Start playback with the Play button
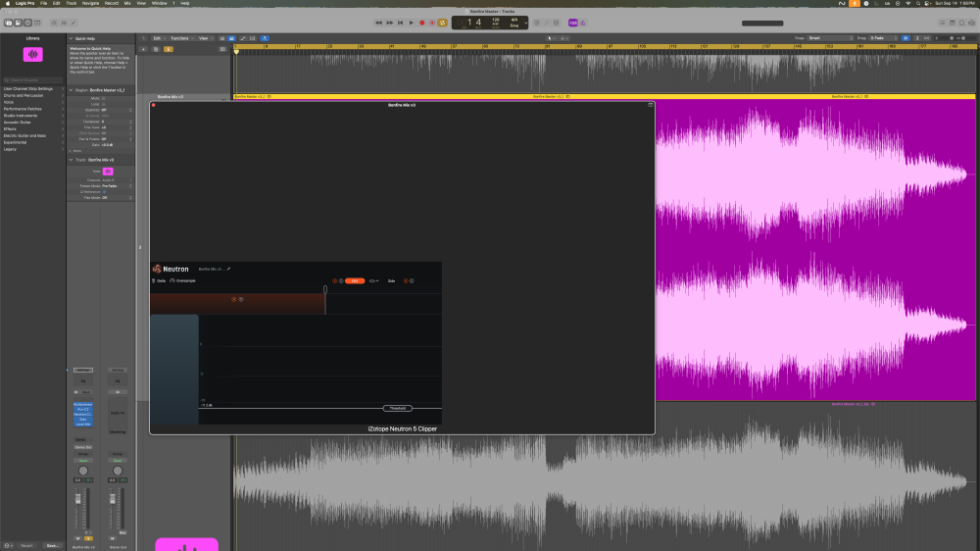Image resolution: width=980 pixels, height=551 pixels. (x=412, y=24)
